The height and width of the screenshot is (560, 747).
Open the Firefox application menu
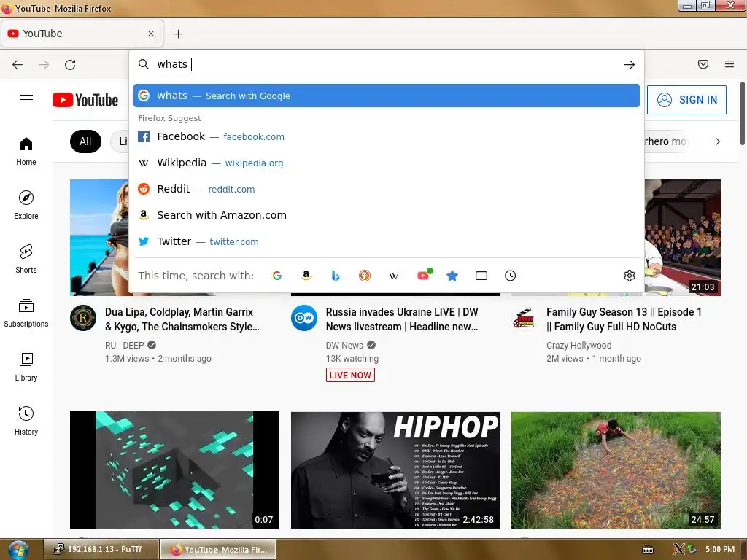pos(729,64)
